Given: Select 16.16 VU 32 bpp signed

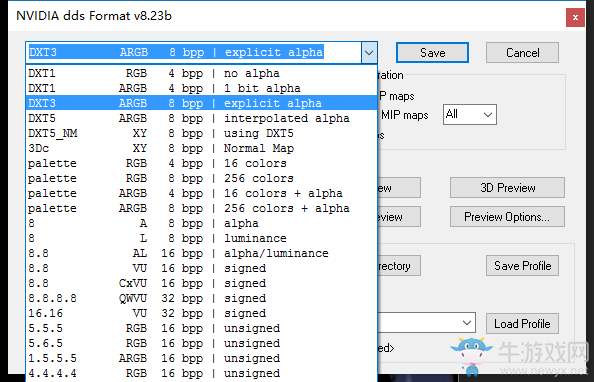Looking at the screenshot, I should point(201,313).
